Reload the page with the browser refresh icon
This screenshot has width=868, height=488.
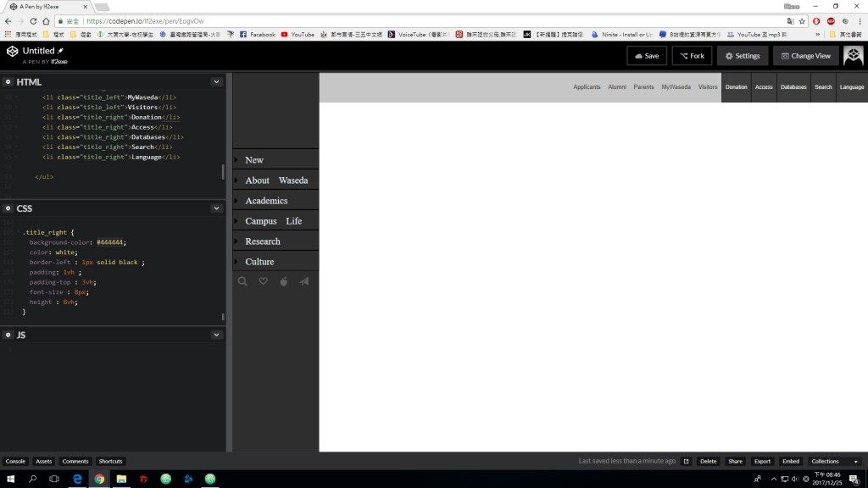tap(33, 21)
